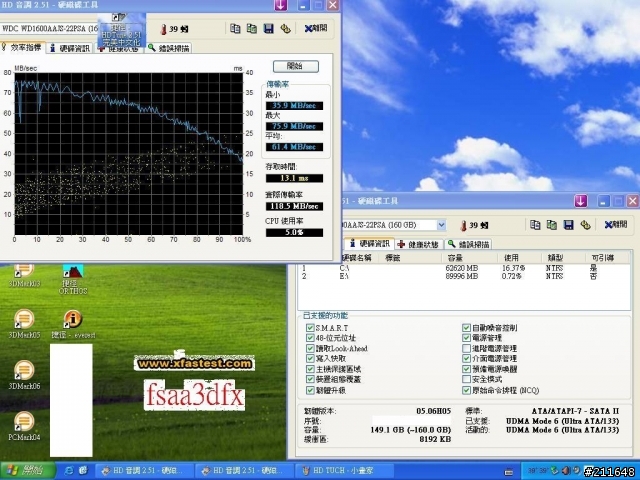This screenshot has width=640, height=480.
Task: Open the options wrench icon in the benchmark window
Action: click(285, 29)
